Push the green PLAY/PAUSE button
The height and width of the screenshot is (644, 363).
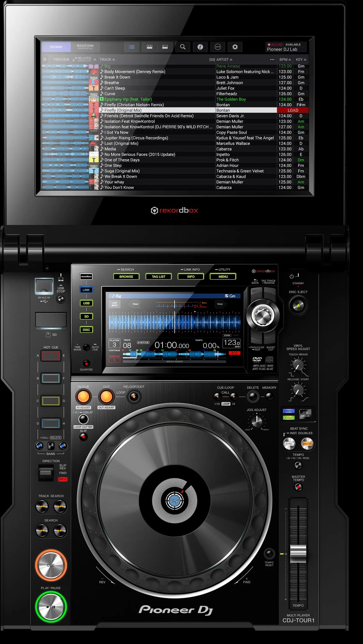coord(51,607)
